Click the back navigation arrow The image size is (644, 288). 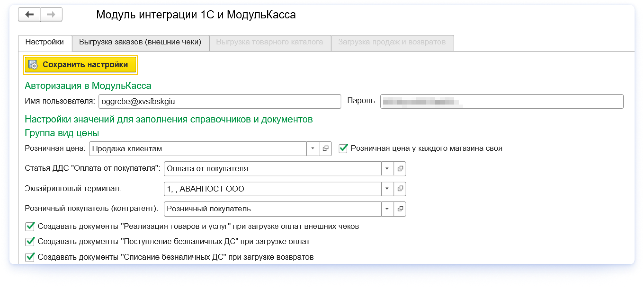[x=30, y=14]
